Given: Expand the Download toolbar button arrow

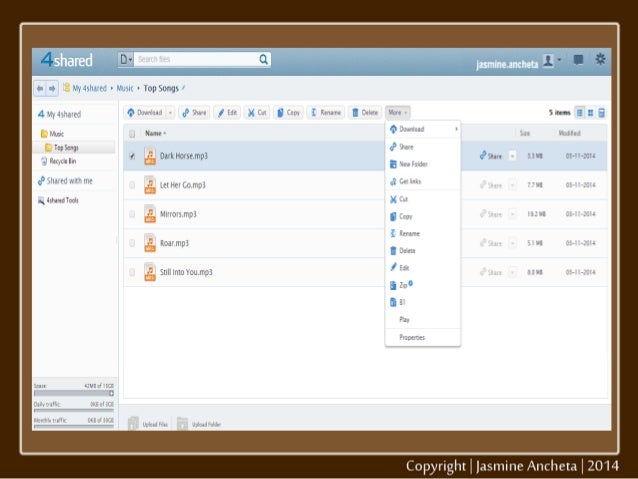Looking at the screenshot, I should pyautogui.click(x=170, y=113).
